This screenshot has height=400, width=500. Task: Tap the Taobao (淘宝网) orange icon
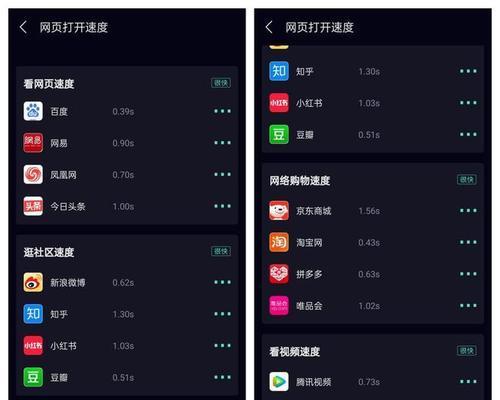point(279,242)
